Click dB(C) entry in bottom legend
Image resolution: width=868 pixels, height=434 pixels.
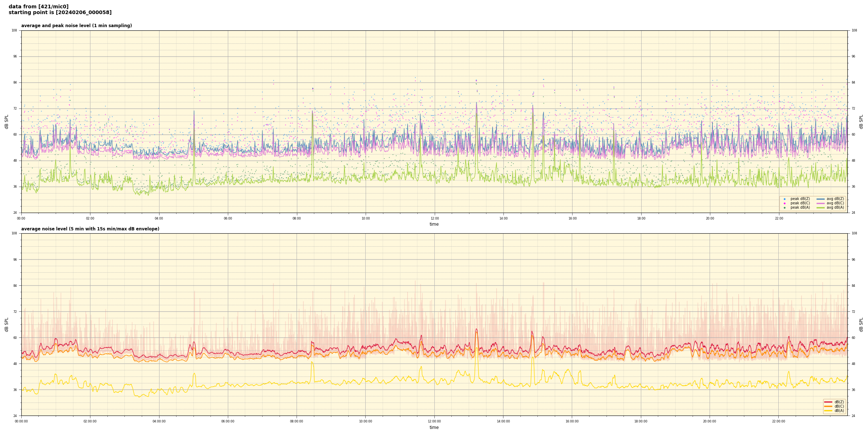838,406
